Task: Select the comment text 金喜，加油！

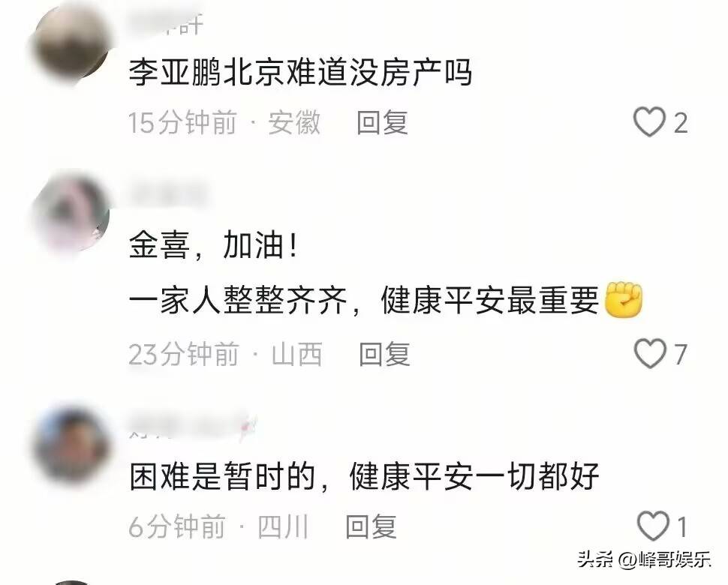Action: click(x=213, y=245)
